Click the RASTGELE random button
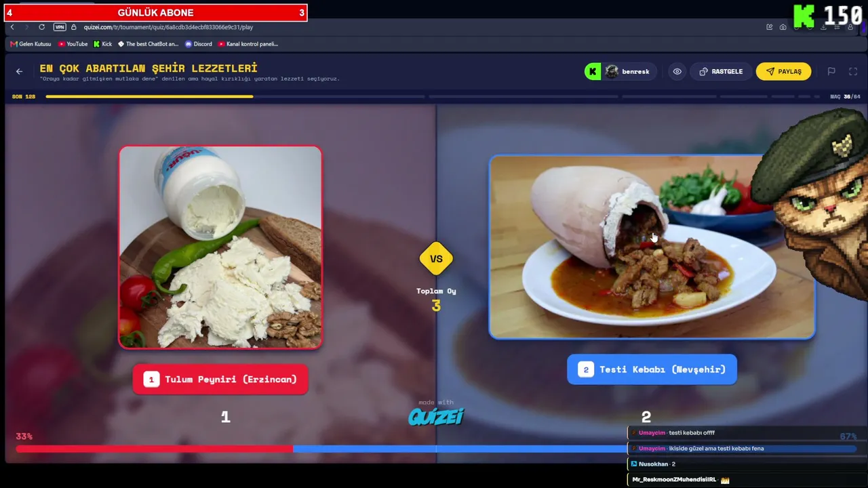 pos(721,71)
